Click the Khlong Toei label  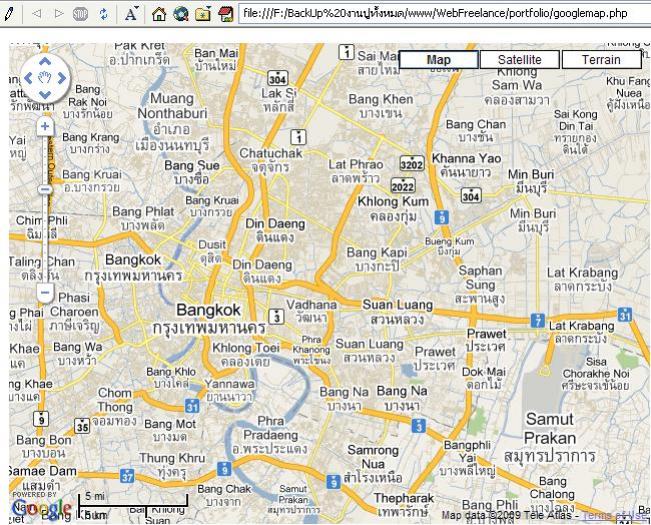[246, 355]
